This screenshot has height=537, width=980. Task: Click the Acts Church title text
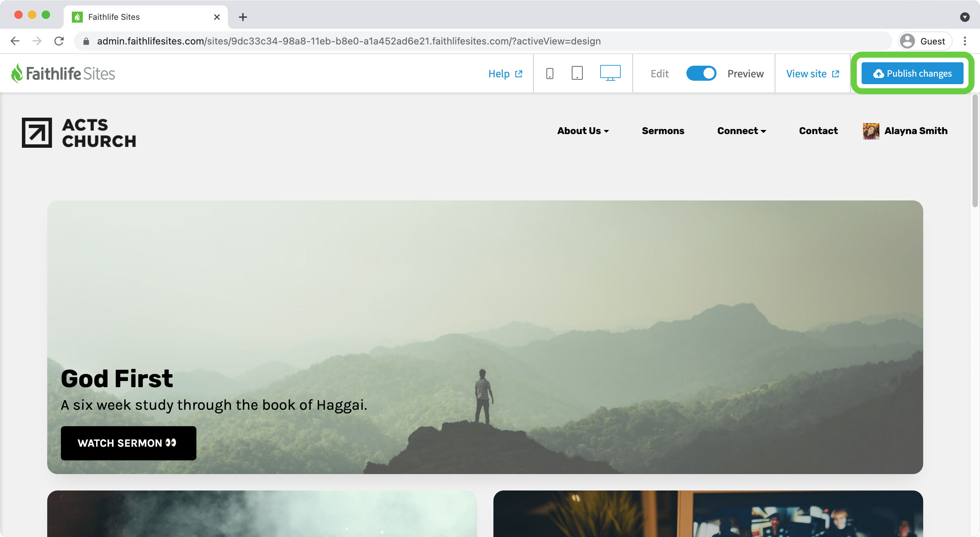click(99, 133)
